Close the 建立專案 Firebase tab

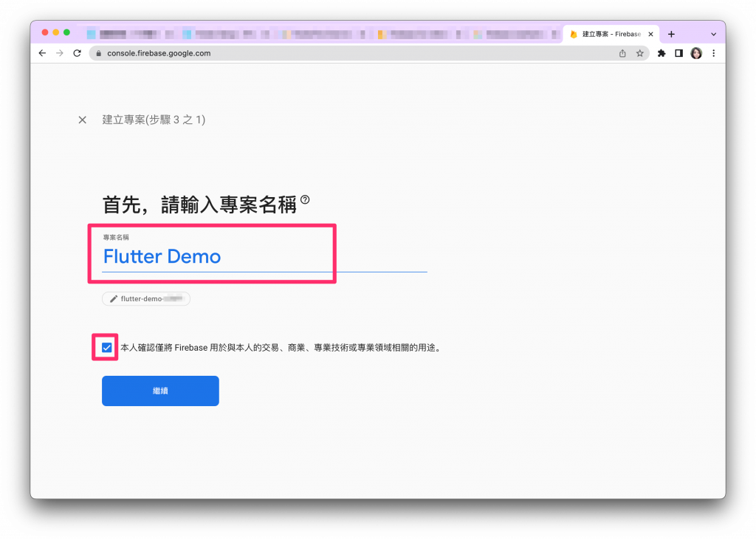pos(650,34)
